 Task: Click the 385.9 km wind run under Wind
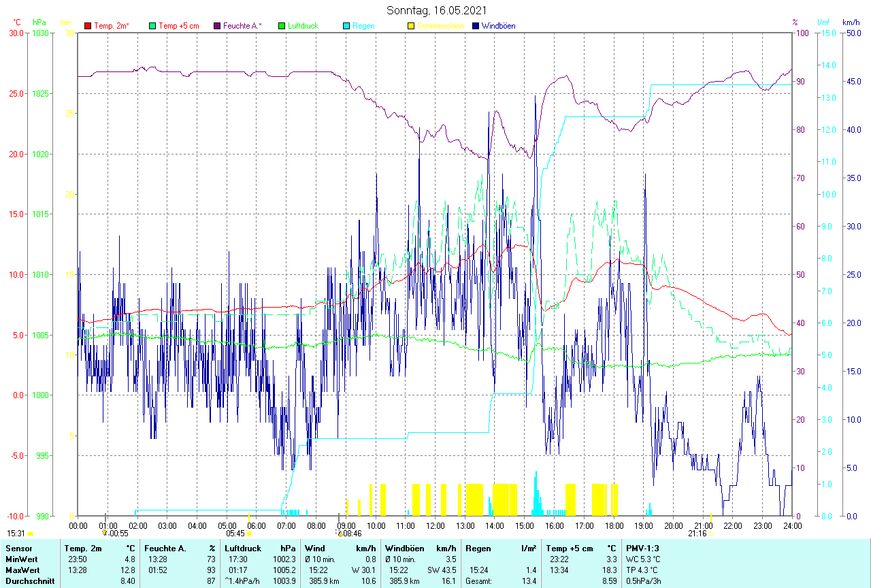(x=325, y=581)
